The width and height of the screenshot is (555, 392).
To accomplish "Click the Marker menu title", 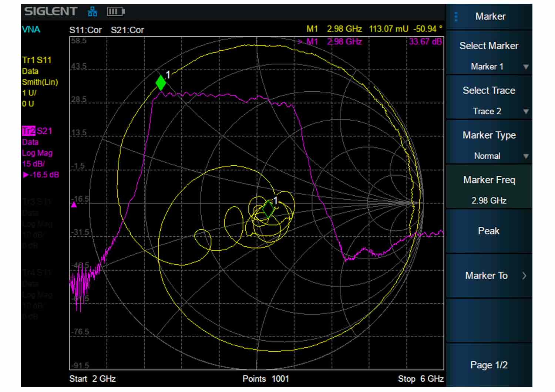I will pos(490,17).
